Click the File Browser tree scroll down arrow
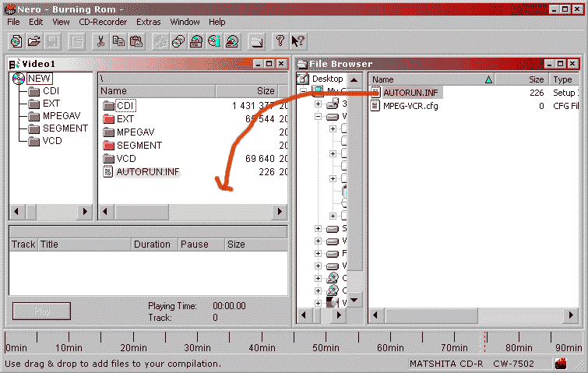588x373 pixels. (354, 300)
